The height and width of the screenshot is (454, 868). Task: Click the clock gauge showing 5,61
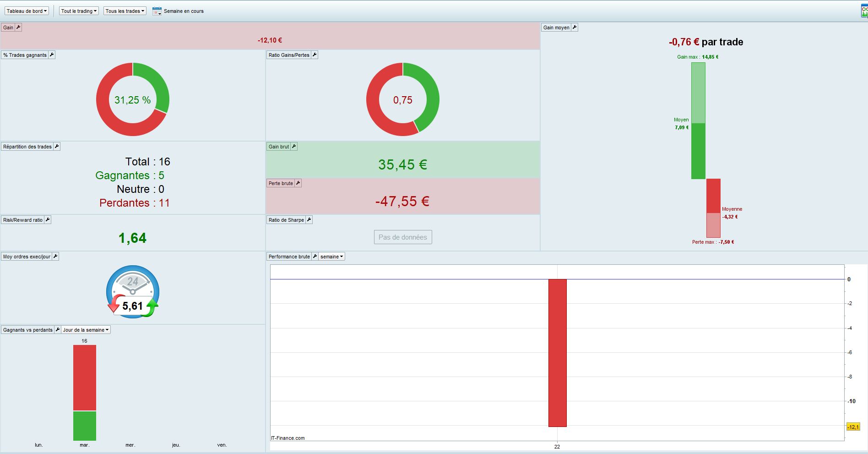pos(133,292)
